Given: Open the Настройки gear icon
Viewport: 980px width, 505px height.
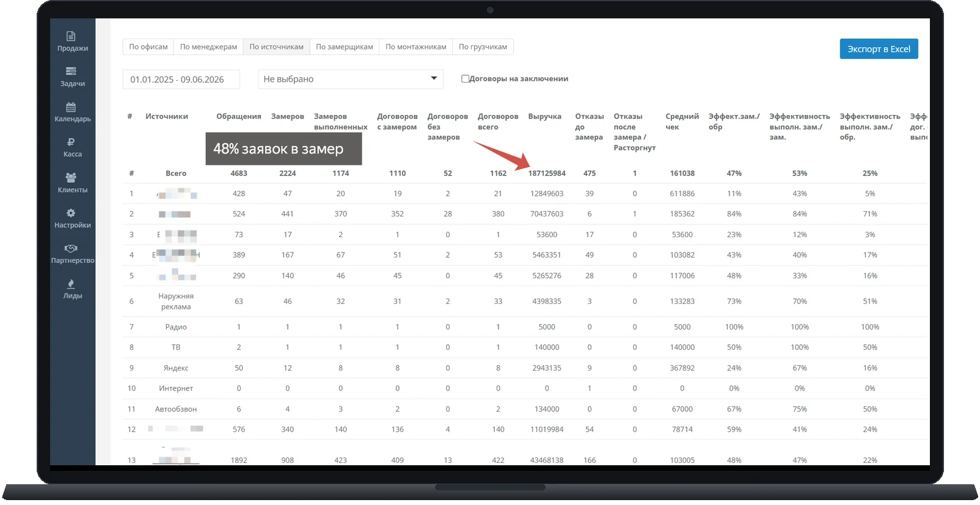Looking at the screenshot, I should (x=71, y=213).
